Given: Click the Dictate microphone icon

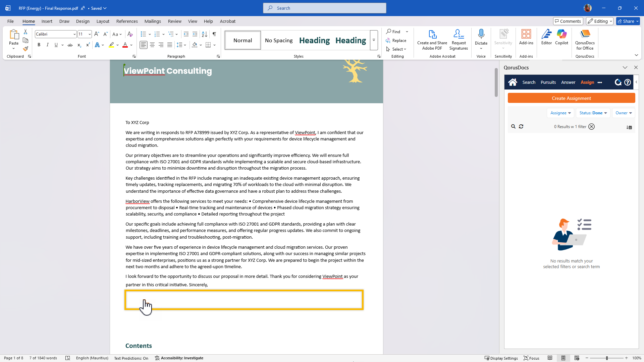Looking at the screenshot, I should [x=481, y=34].
